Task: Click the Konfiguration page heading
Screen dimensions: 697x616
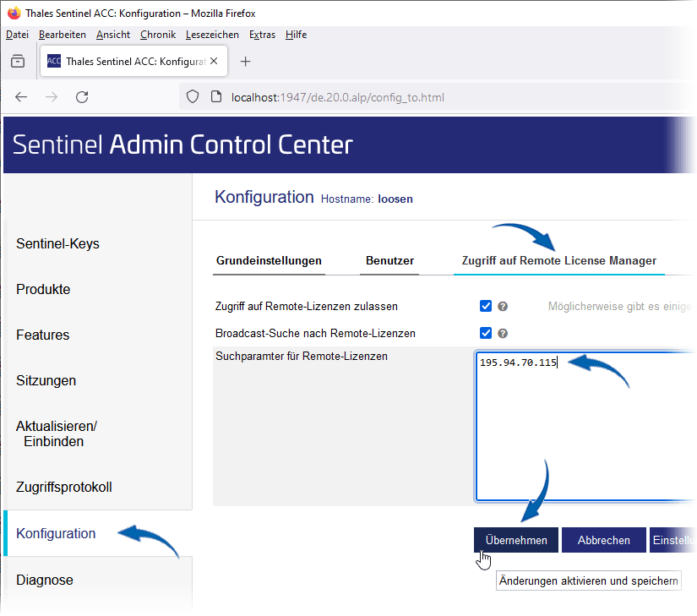Action: click(264, 197)
